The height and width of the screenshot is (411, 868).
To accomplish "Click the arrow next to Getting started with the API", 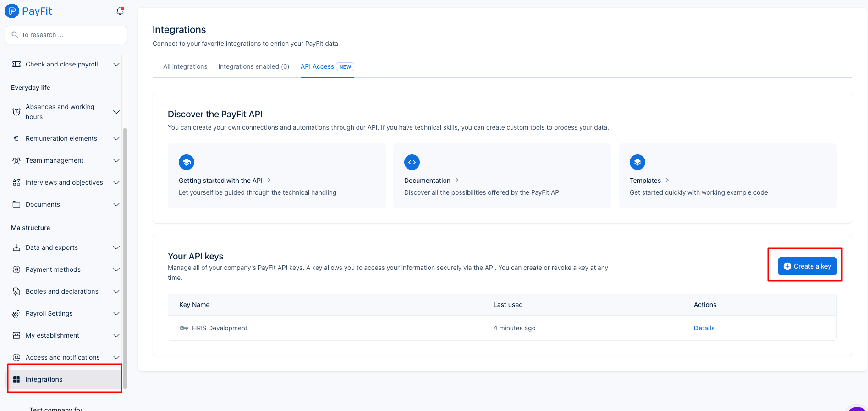I will pyautogui.click(x=269, y=181).
